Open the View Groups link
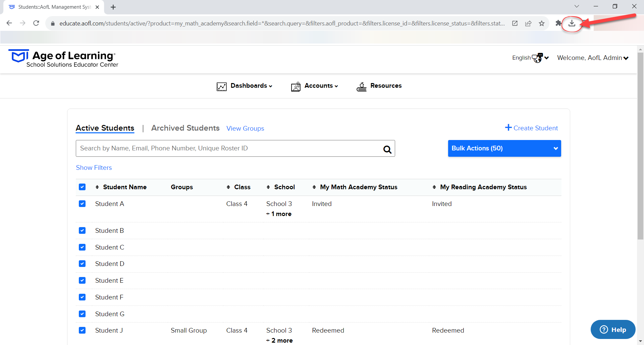 coord(245,129)
